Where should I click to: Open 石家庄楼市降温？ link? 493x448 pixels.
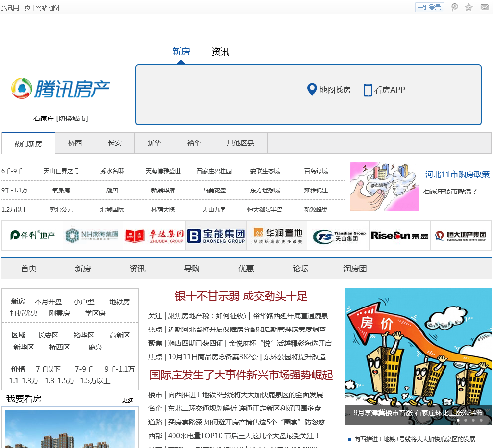point(450,191)
